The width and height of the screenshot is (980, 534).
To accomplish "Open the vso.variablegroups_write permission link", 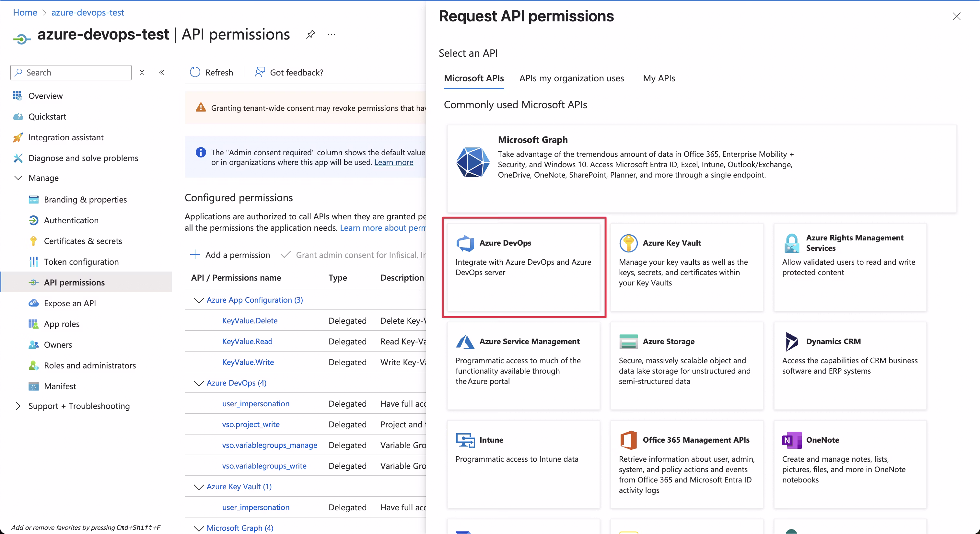I will (264, 466).
